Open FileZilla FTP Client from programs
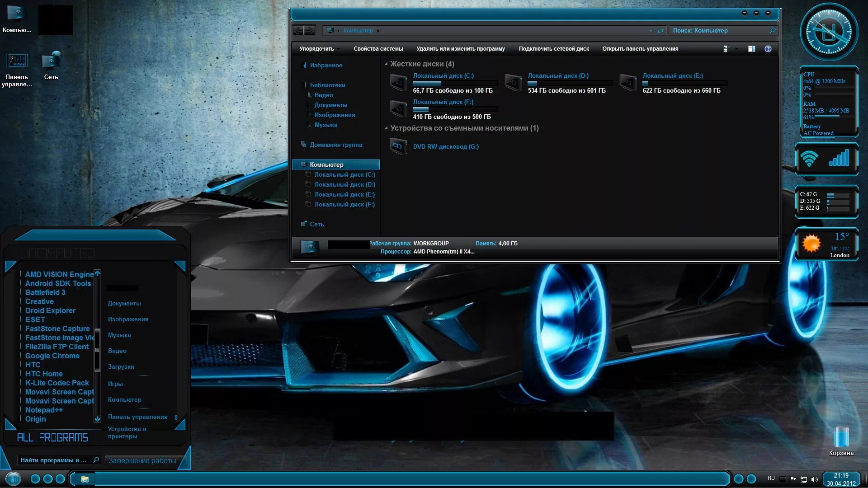 58,346
